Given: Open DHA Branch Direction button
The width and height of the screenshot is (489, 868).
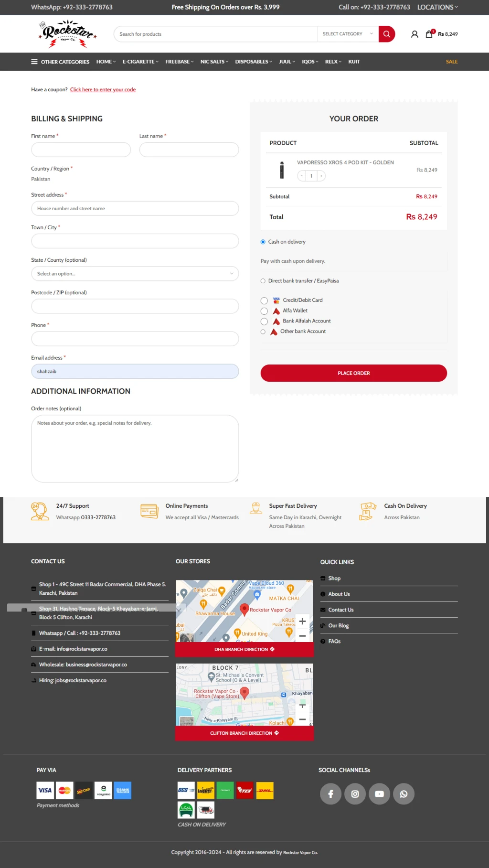Looking at the screenshot, I should click(244, 649).
